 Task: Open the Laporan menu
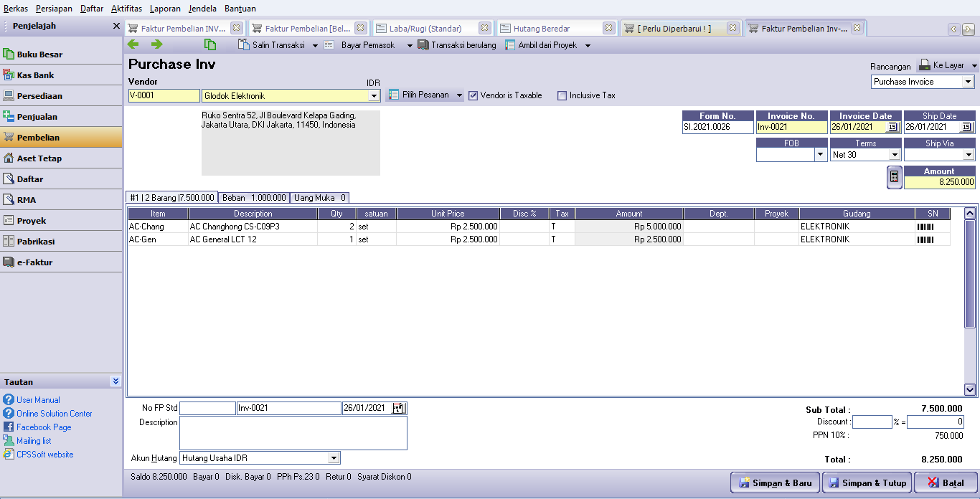point(165,9)
